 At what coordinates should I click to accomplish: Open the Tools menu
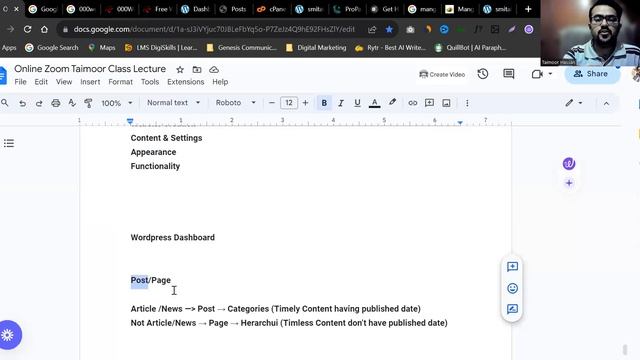tap(150, 82)
